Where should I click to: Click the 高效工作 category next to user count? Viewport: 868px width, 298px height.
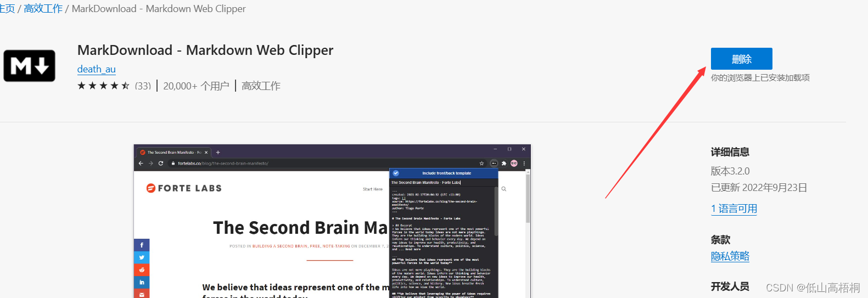261,86
